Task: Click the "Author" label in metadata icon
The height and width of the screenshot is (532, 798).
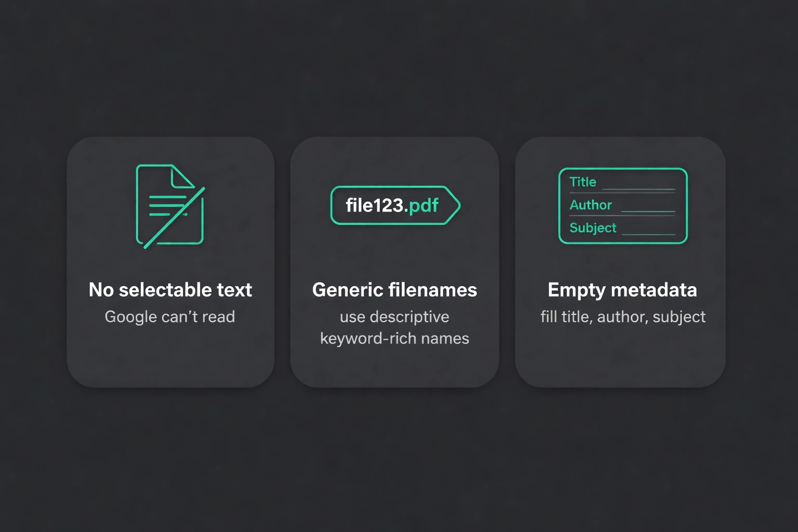Action: click(x=591, y=205)
